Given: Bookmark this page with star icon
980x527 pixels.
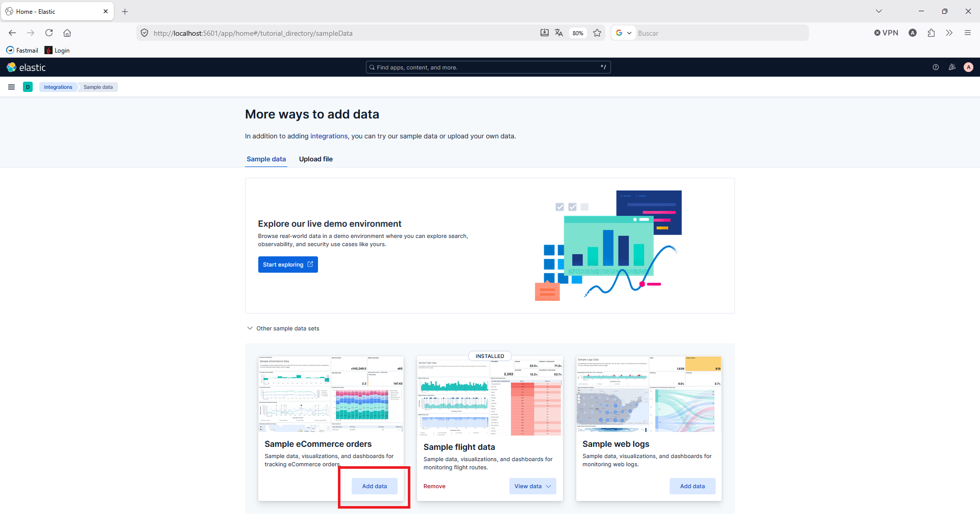Looking at the screenshot, I should click(597, 33).
